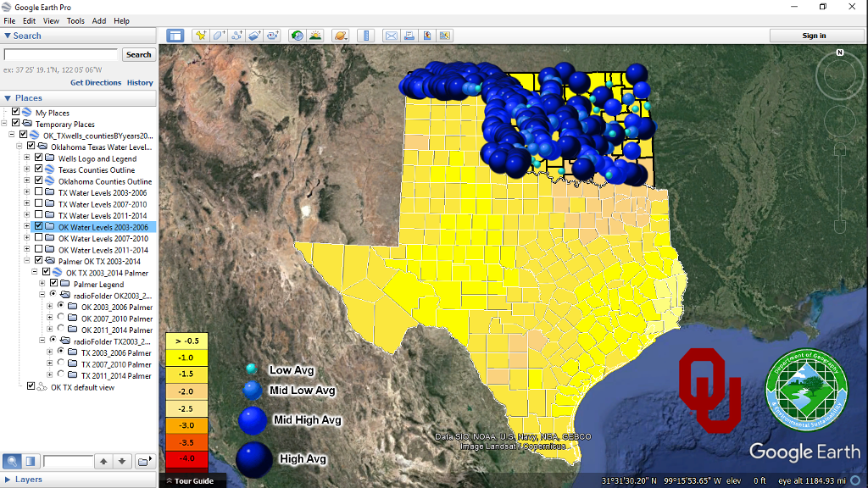868x488 pixels.
Task: Toggle the sidebar visibility toolbar icon
Action: (175, 36)
